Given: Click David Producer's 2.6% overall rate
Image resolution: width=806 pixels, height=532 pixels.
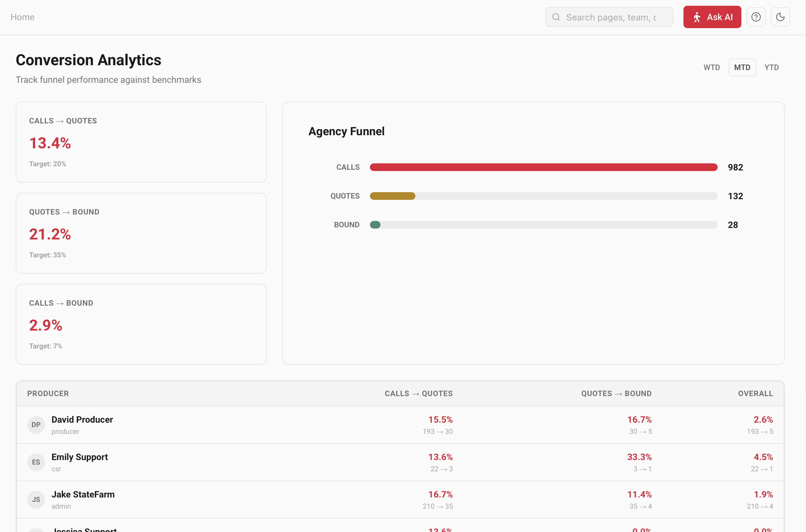Looking at the screenshot, I should point(763,420).
